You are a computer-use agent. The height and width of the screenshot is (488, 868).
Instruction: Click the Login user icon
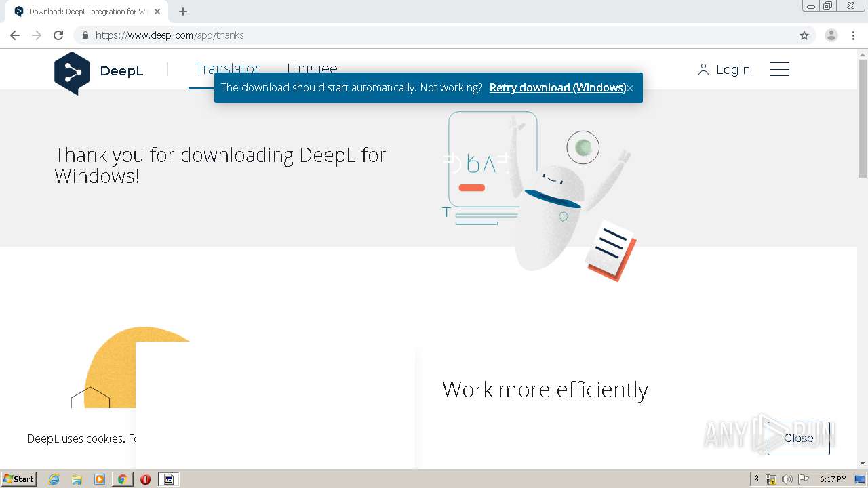click(703, 70)
